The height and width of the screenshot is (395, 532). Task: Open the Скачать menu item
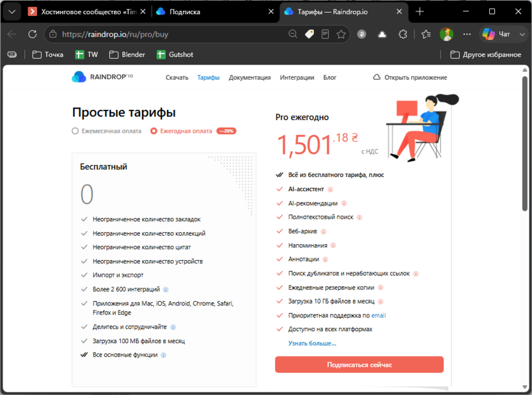176,77
